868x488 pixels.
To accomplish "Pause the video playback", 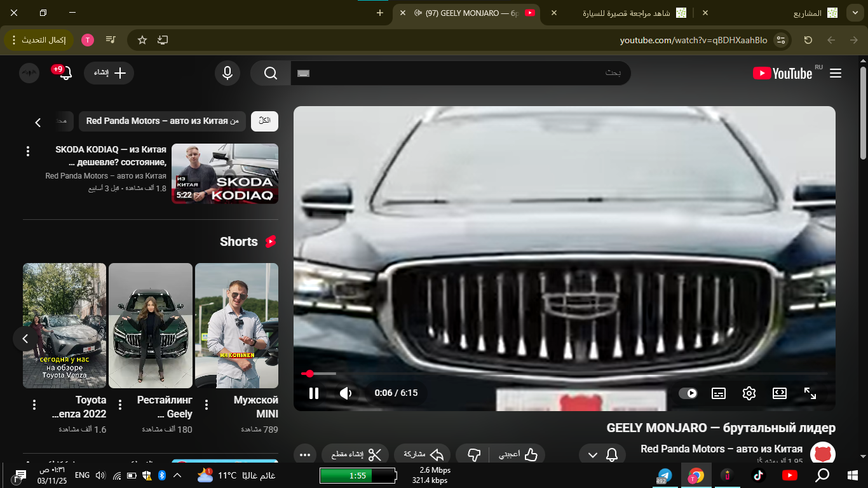I will (x=313, y=393).
